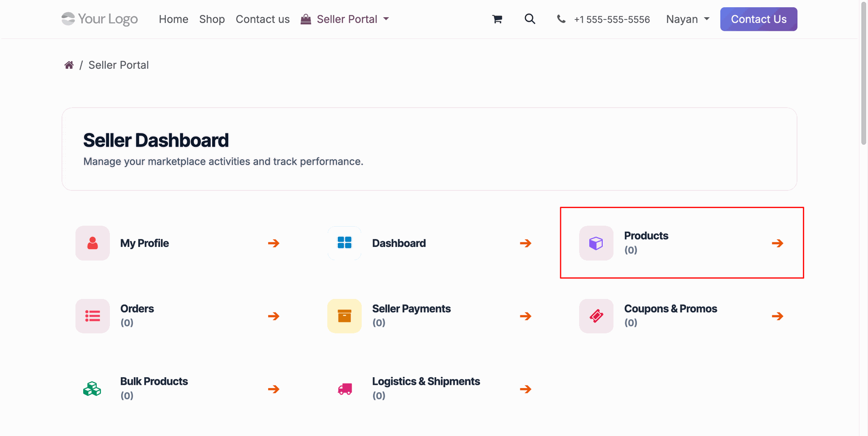This screenshot has width=868, height=436.
Task: Click the page vertical scrollbar
Action: click(x=863, y=72)
